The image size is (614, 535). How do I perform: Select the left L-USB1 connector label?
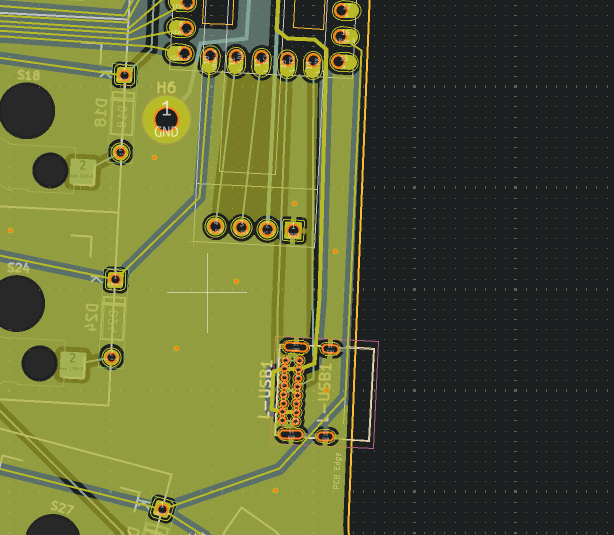pos(266,389)
